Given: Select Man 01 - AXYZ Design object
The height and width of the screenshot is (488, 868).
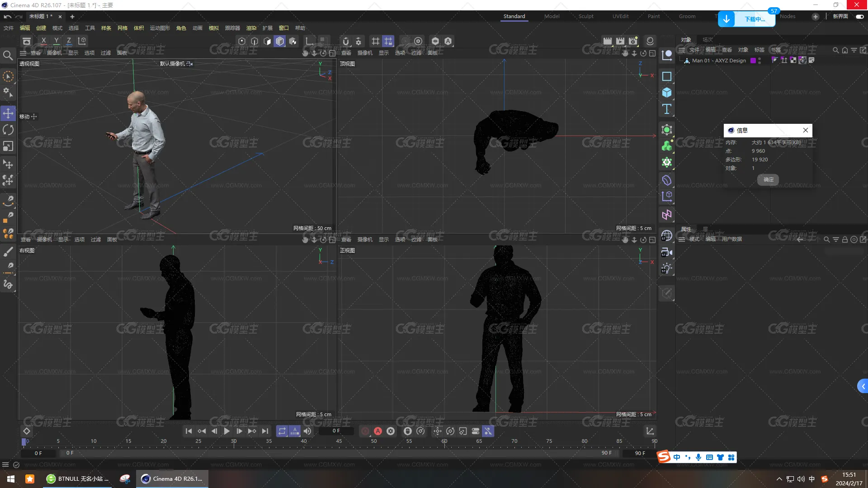Looking at the screenshot, I should (x=719, y=61).
